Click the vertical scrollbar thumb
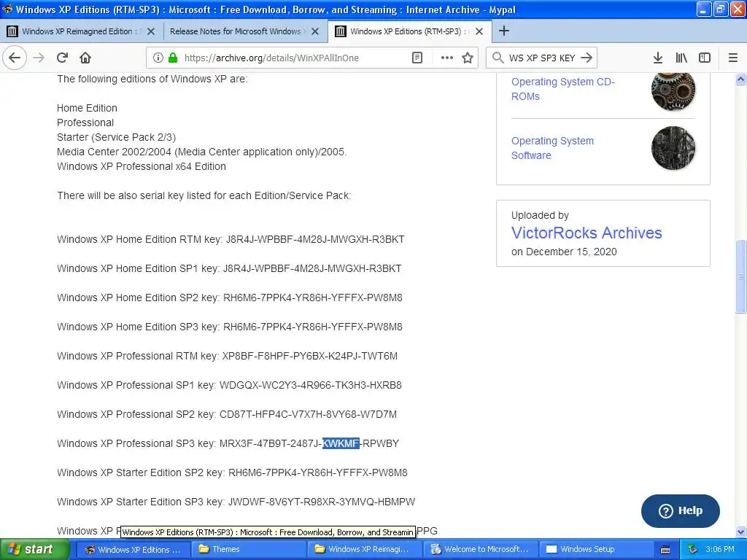The image size is (747, 560). [740, 276]
